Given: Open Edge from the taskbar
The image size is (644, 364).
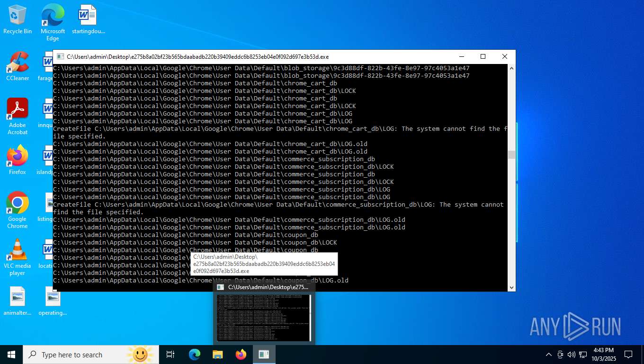Looking at the screenshot, I should click(x=194, y=355).
